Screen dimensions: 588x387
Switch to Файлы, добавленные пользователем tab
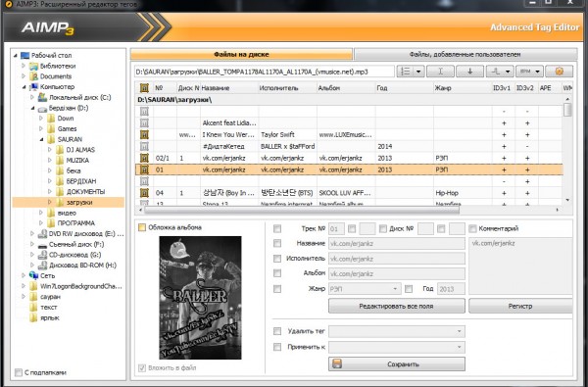click(465, 54)
